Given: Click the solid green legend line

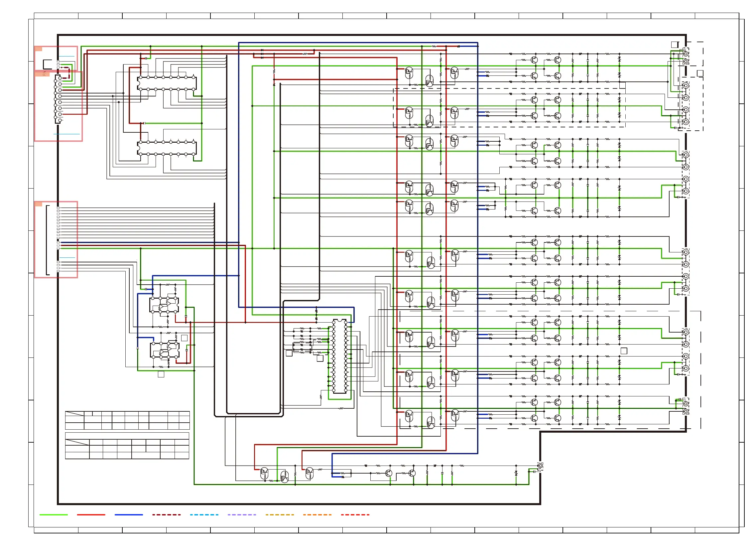Looking at the screenshot, I should (x=54, y=514).
